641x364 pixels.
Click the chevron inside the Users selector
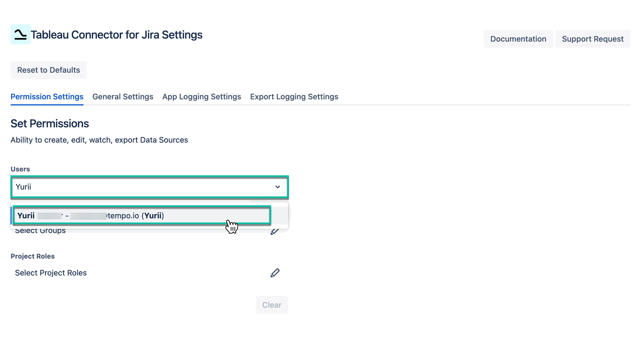[x=278, y=187]
